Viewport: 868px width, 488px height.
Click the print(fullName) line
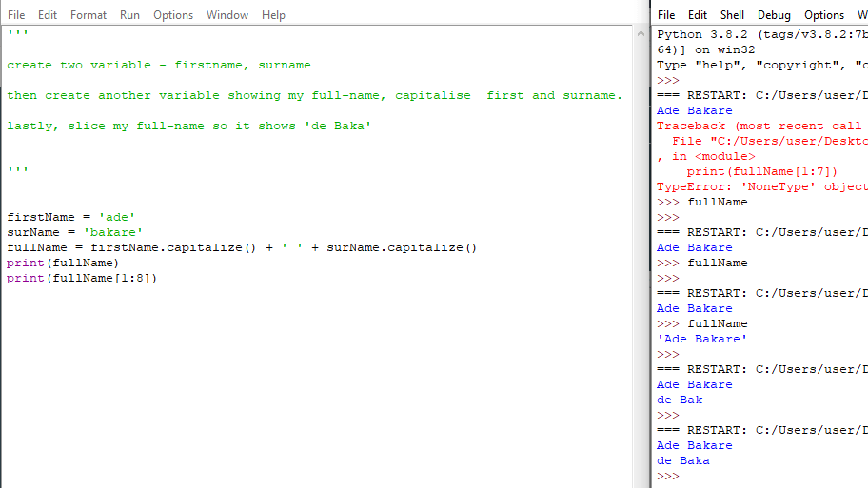tap(63, 263)
